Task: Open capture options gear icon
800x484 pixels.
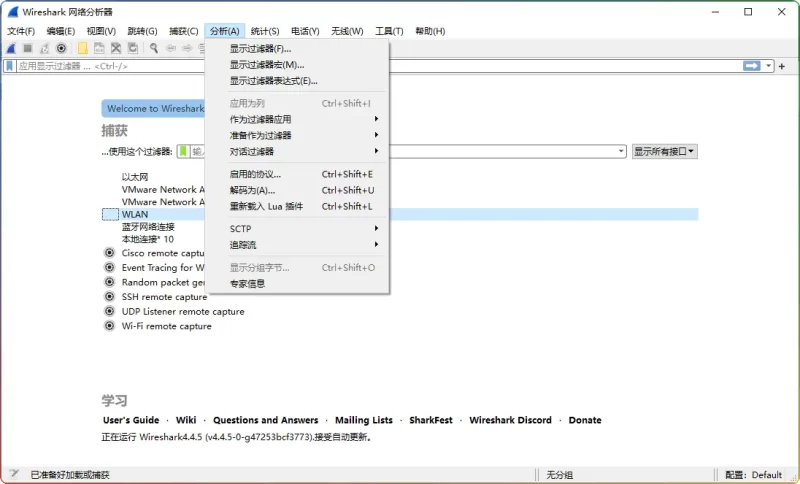Action: [x=61, y=48]
